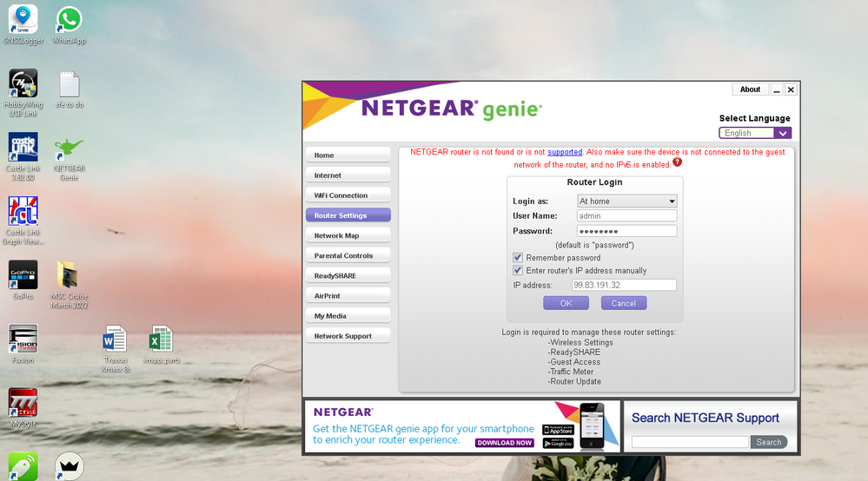
Task: Open My Media section
Action: (x=348, y=316)
